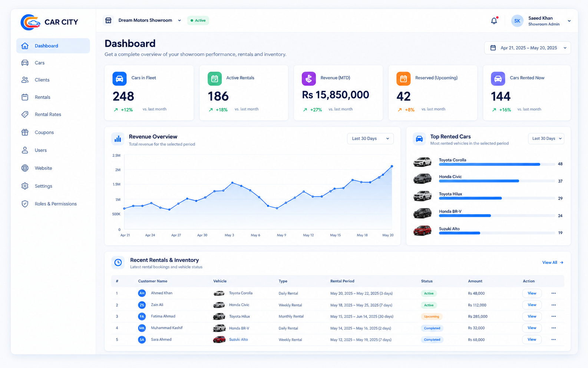The image size is (588, 368).
Task: Open Website in the sidebar
Action: [x=53, y=168]
